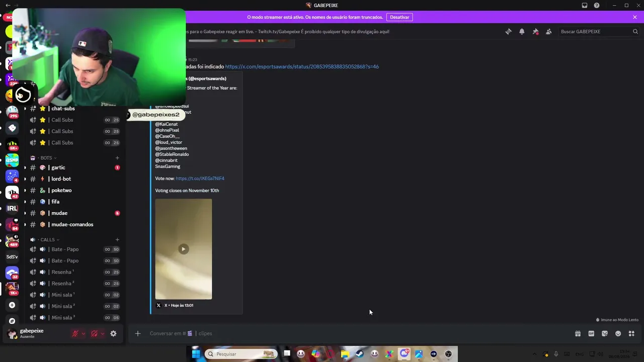This screenshot has width=644, height=362.
Task: Click the Pesquisar taskbar search box
Action: [x=242, y=354]
